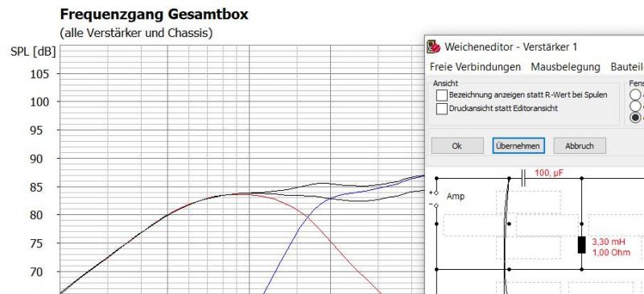Click the SPL [dB] axis label

pos(33,52)
